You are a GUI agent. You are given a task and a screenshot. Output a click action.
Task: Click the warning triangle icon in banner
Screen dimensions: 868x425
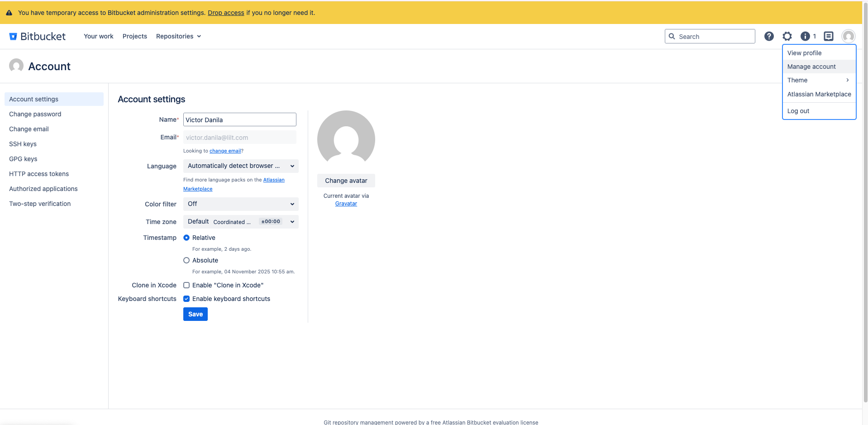click(x=9, y=13)
